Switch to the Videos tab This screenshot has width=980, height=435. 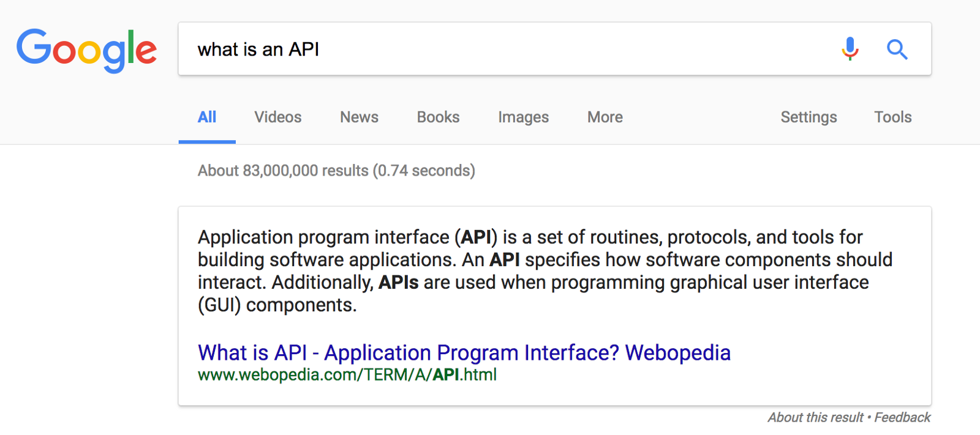(278, 117)
